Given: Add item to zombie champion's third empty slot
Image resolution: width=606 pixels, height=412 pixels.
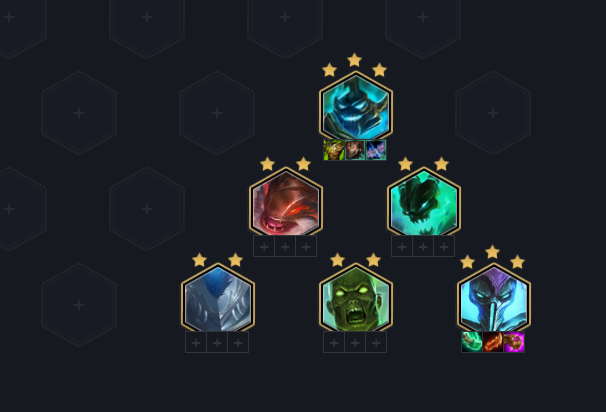Looking at the screenshot, I should click(x=376, y=342).
